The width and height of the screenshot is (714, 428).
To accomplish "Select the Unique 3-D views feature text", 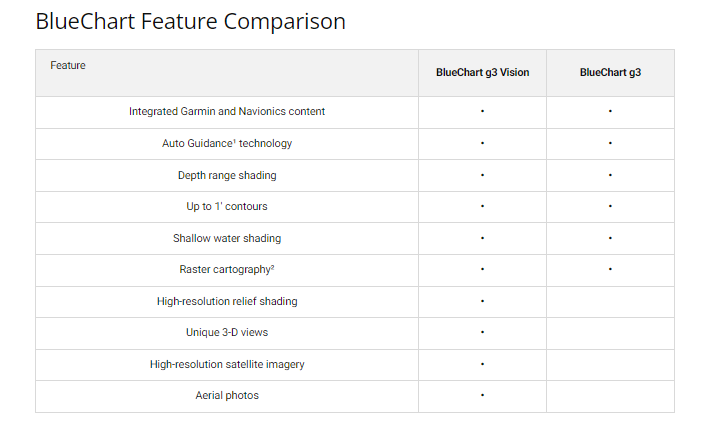I will (x=227, y=333).
